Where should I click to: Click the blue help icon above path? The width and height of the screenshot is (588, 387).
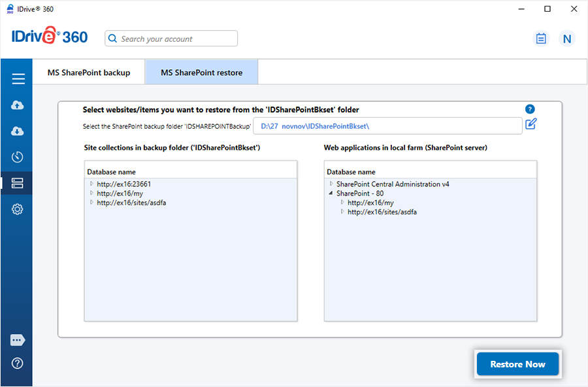[530, 109]
